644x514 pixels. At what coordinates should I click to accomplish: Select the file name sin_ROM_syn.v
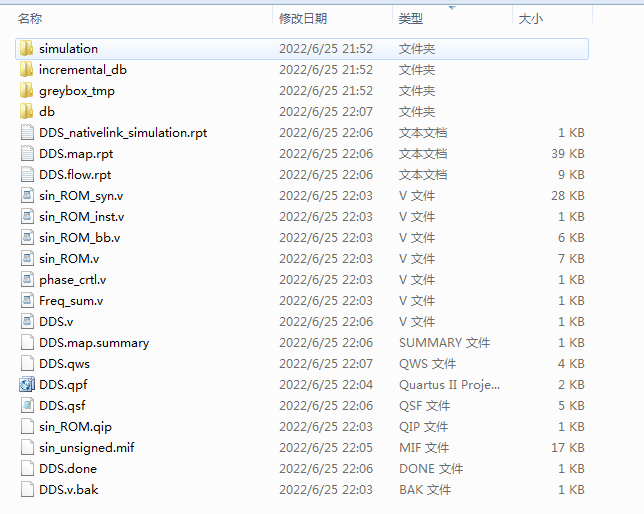[x=81, y=196]
